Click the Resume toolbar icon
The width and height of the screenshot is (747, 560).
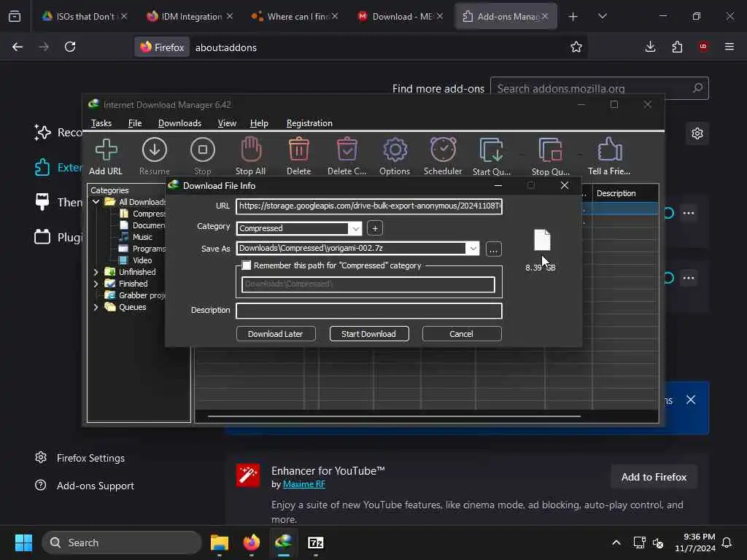(x=155, y=150)
